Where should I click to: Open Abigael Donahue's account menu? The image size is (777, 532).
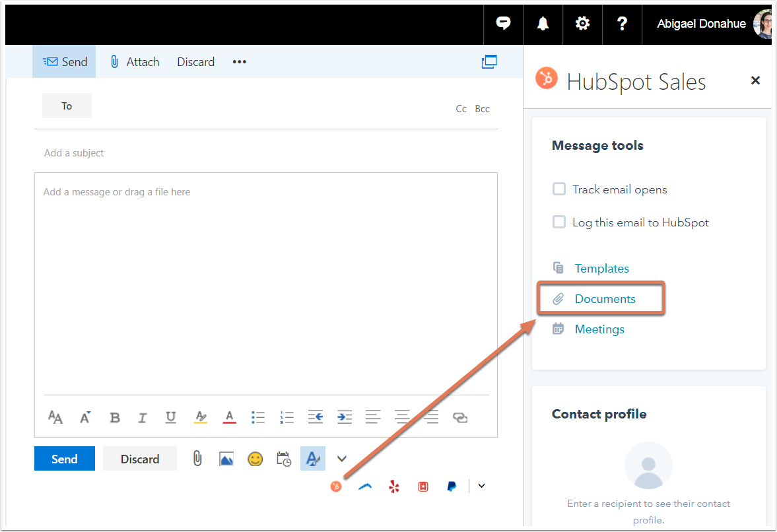coord(712,24)
